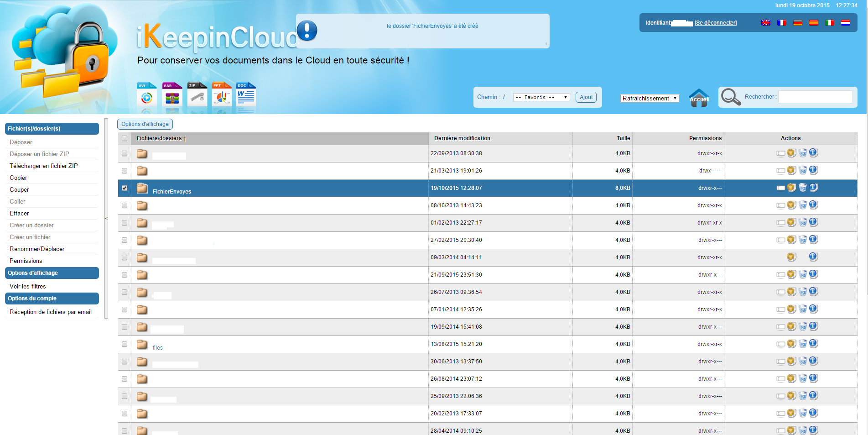Select Effacer in the sidebar
Screen dimensions: 868x435
[x=19, y=213]
